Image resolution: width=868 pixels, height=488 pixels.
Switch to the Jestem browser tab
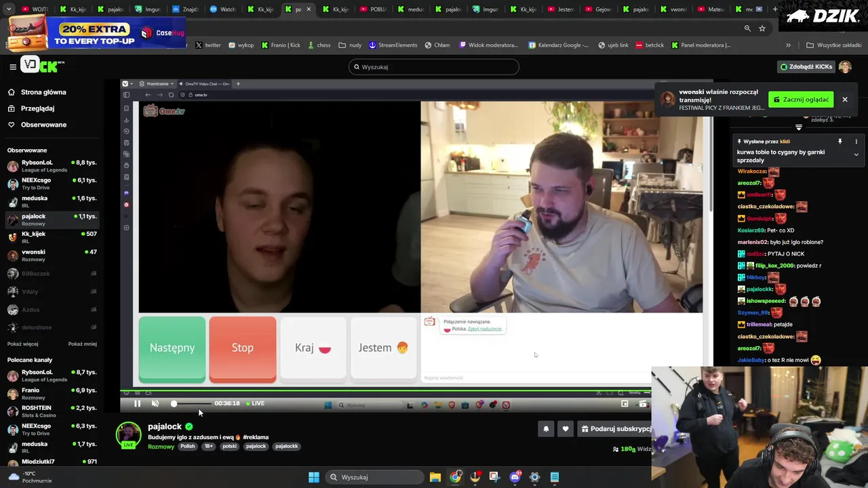point(561,9)
